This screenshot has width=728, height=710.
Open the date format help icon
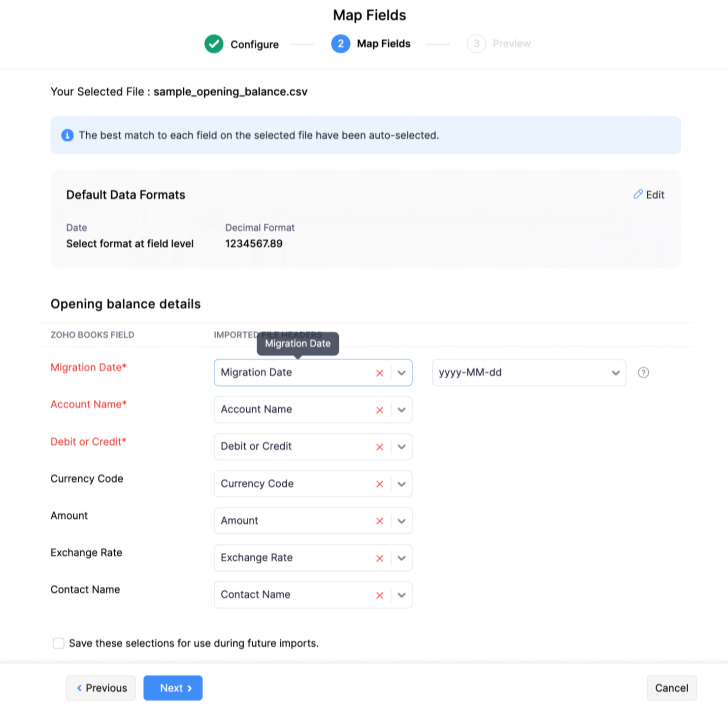643,372
